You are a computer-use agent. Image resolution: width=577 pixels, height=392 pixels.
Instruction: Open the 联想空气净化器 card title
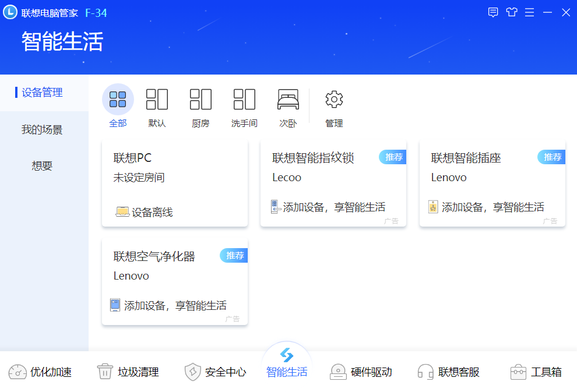154,256
